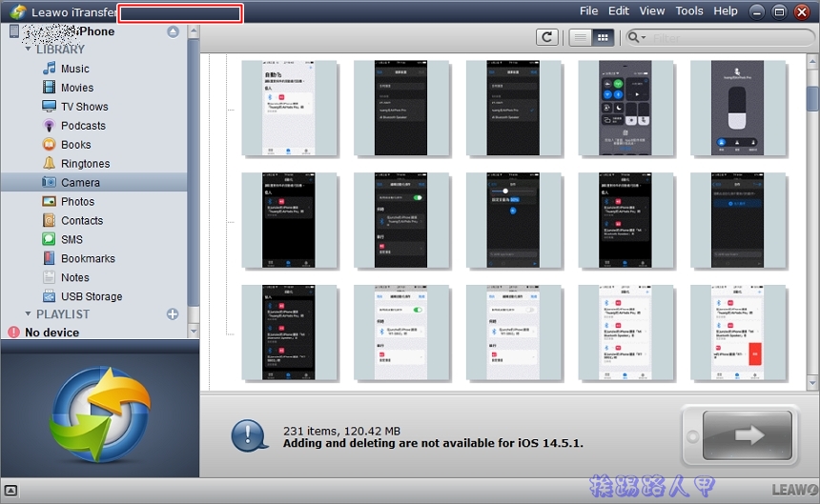820x504 pixels.
Task: Open the File menu
Action: click(x=588, y=11)
